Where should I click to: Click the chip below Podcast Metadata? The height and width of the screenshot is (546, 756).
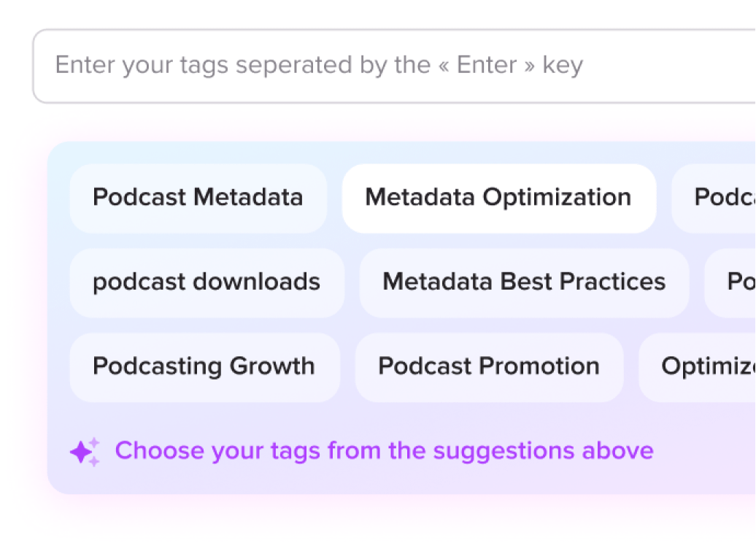[x=207, y=282]
